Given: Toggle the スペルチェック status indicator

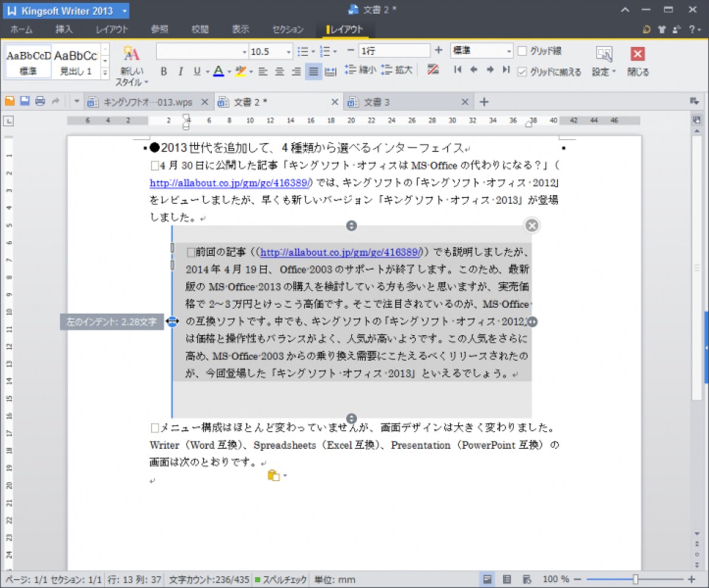Looking at the screenshot, I should click(x=279, y=579).
